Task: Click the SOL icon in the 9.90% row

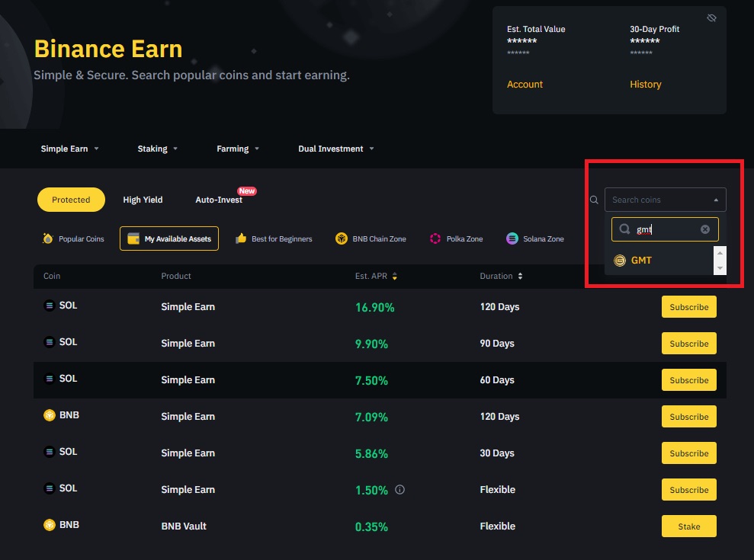Action: (x=49, y=342)
